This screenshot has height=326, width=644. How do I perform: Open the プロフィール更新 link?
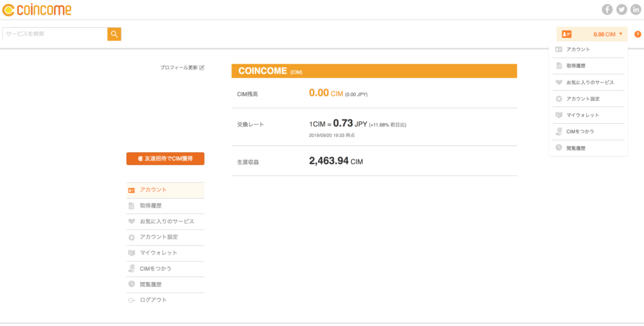(179, 67)
